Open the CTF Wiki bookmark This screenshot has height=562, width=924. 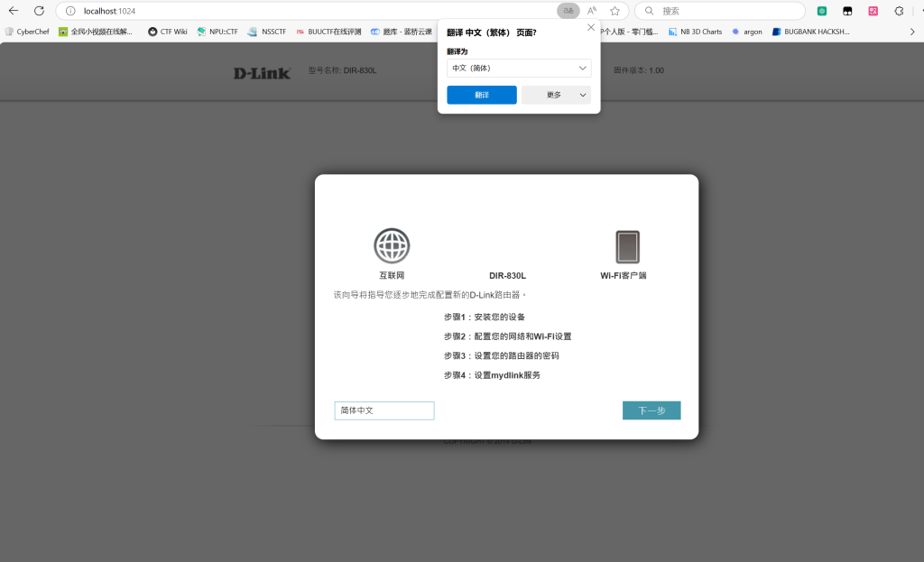(168, 32)
